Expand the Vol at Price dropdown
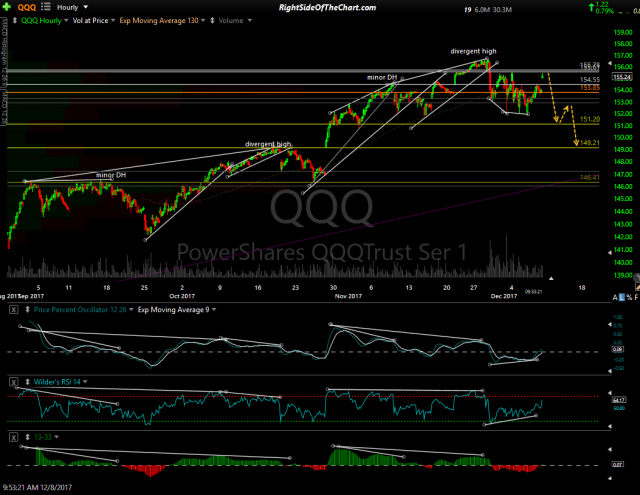 (x=113, y=20)
